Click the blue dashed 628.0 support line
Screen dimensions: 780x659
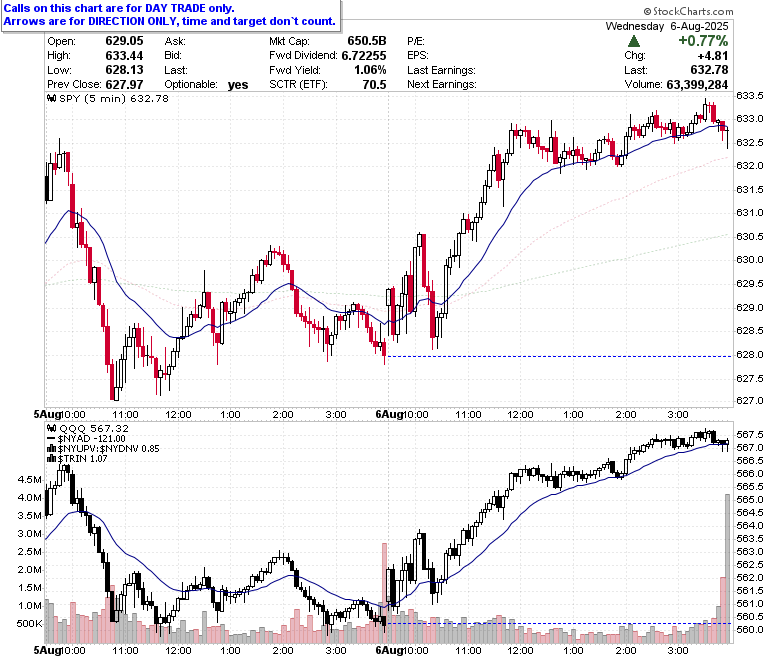click(559, 356)
